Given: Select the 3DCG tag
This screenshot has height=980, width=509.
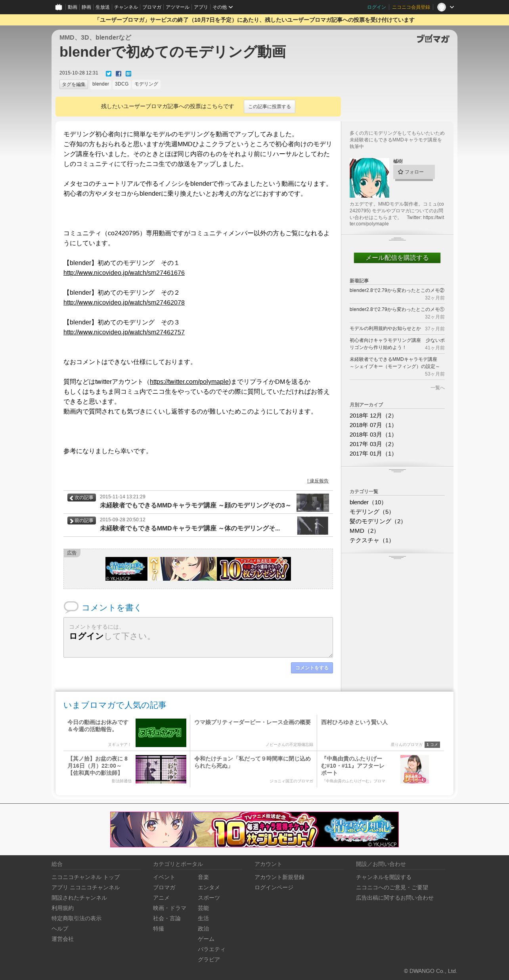Looking at the screenshot, I should tap(122, 84).
